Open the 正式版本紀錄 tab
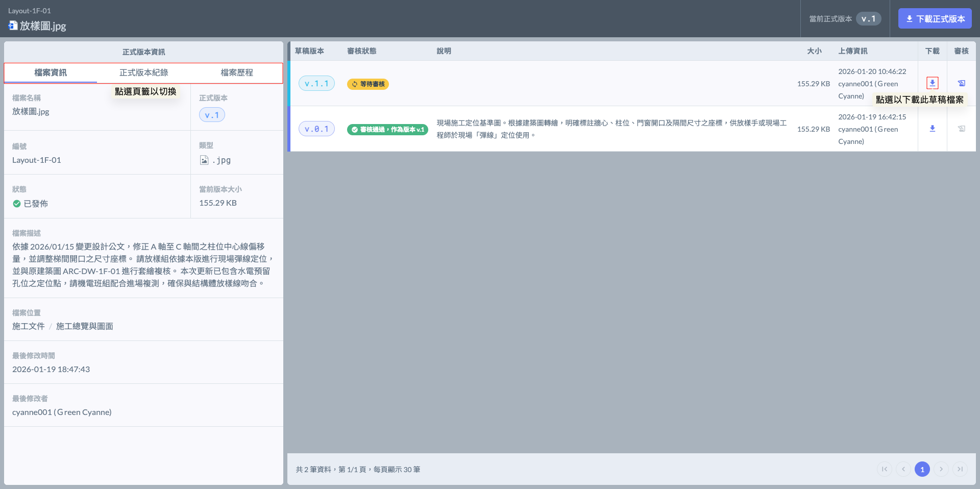The width and height of the screenshot is (980, 489). pos(143,72)
